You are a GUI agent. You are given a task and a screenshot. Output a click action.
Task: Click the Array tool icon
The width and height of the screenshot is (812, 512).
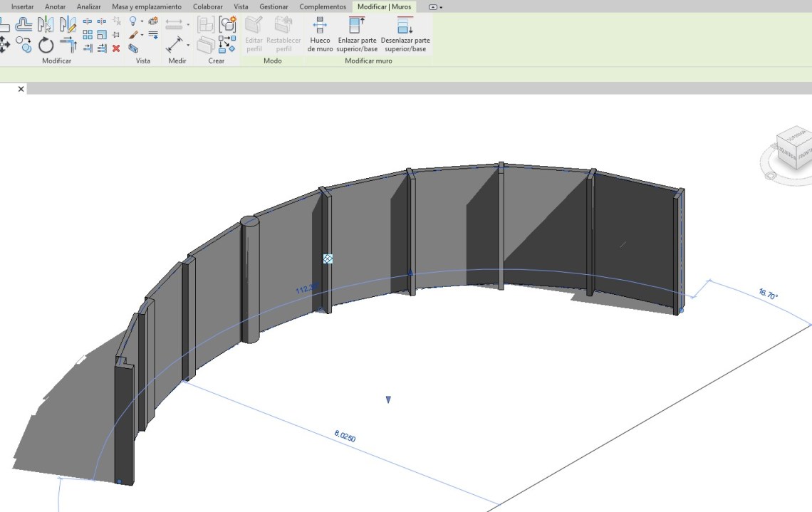click(88, 34)
